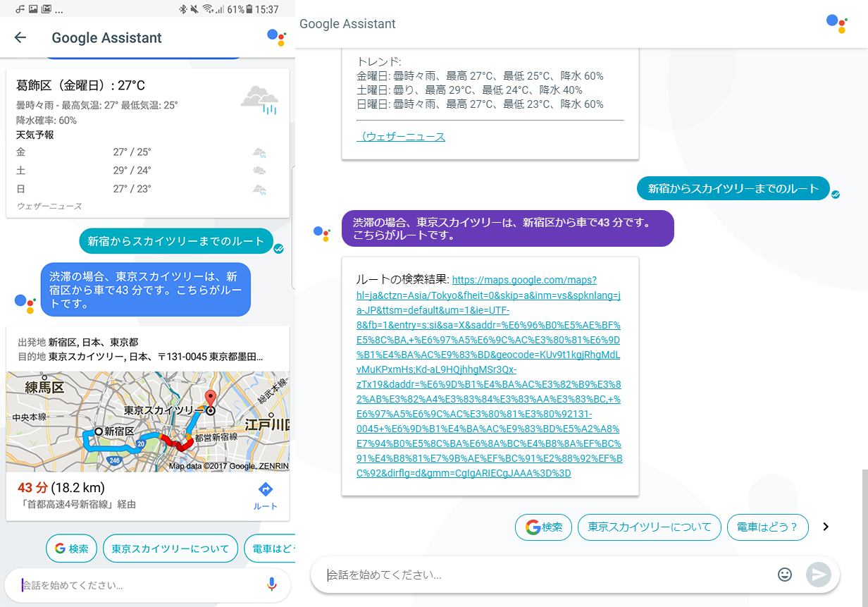Tap mobile 東京スカイツリーについて chip
This screenshot has width=868, height=607.
pos(170,548)
